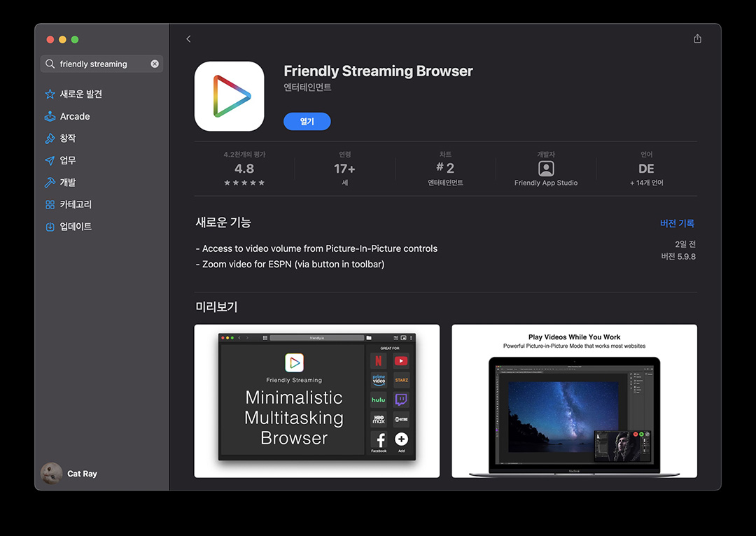Focus the 'friendly streaming' search field
Screen dimensions: 756x536
click(101, 64)
